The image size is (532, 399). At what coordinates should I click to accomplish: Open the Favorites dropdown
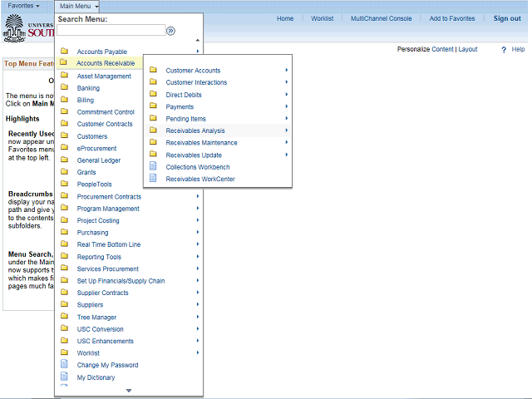(23, 6)
